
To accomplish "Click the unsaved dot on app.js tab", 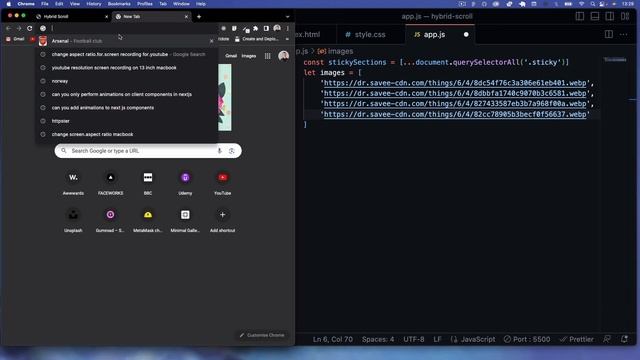I will click(x=466, y=35).
